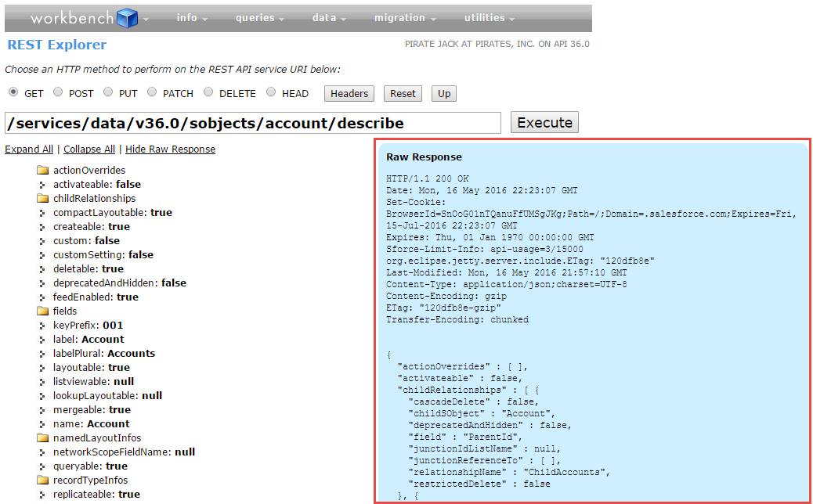Open the data menu
This screenshot has width=813, height=504.
coord(329,18)
